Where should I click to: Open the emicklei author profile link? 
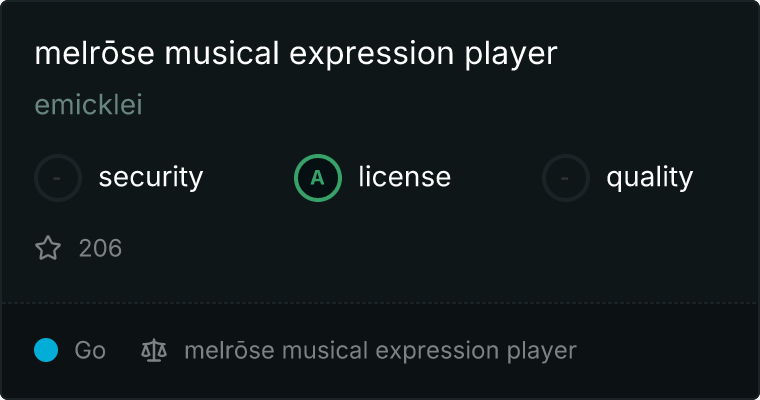point(89,105)
